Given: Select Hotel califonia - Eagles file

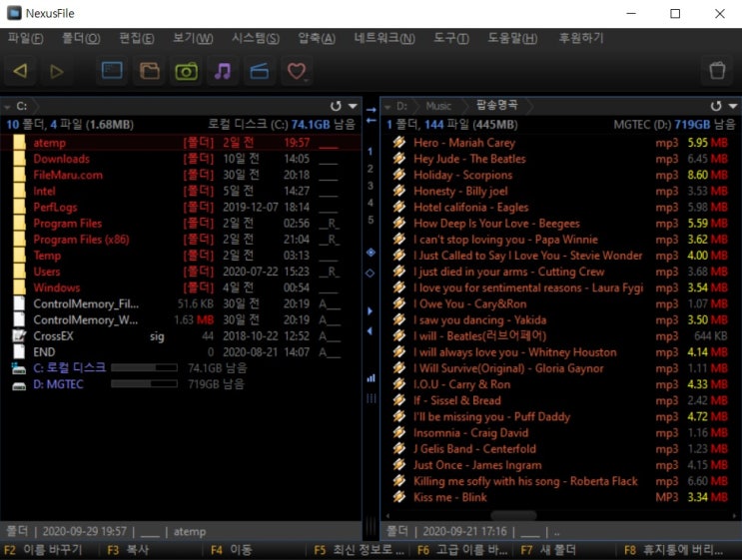Looking at the screenshot, I should point(559,207).
